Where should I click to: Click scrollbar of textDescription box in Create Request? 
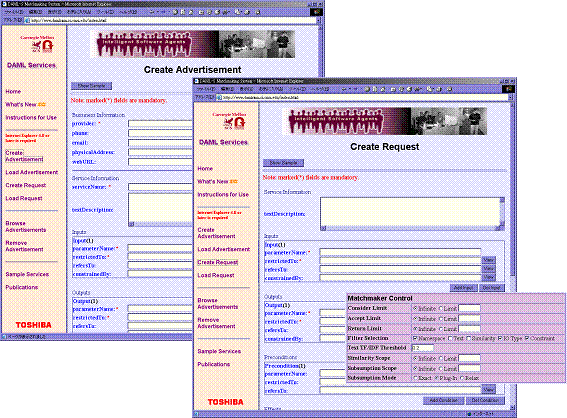tap(502, 213)
